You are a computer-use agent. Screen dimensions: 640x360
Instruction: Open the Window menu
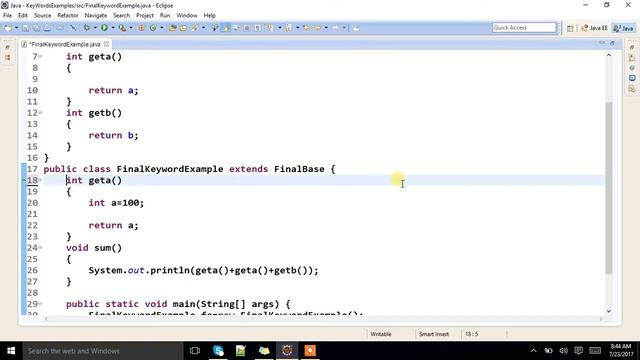click(187, 15)
